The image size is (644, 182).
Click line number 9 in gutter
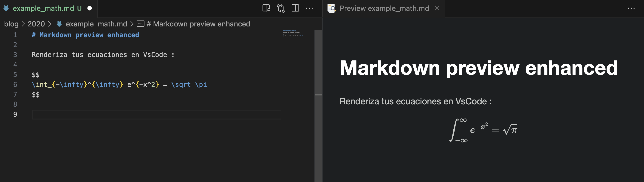[x=15, y=114]
